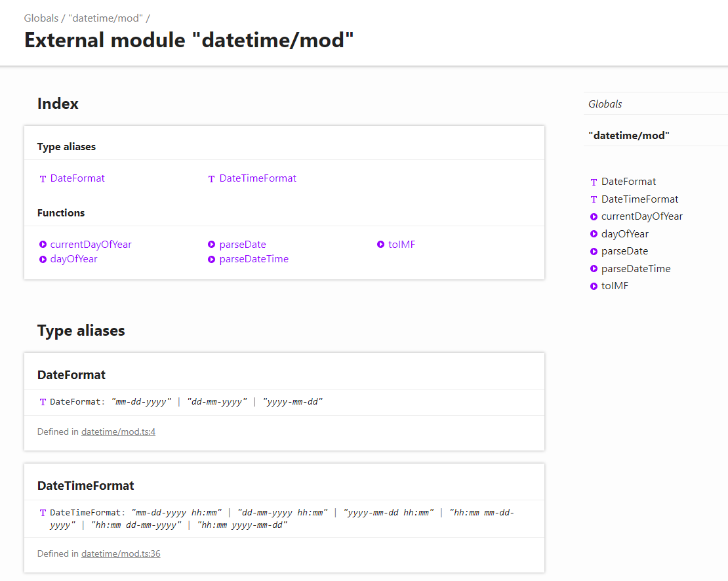Open the DateTimeFormat link in the Index
Image resolution: width=728 pixels, height=581 pixels.
pos(257,178)
